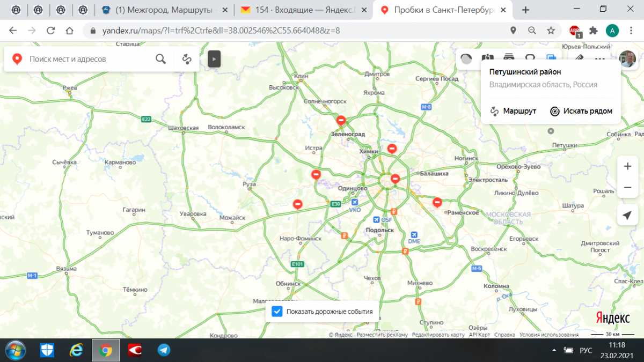This screenshot has height=362, width=644.
Task: Click the road closure marker near Зеленоград
Action: pyautogui.click(x=341, y=120)
